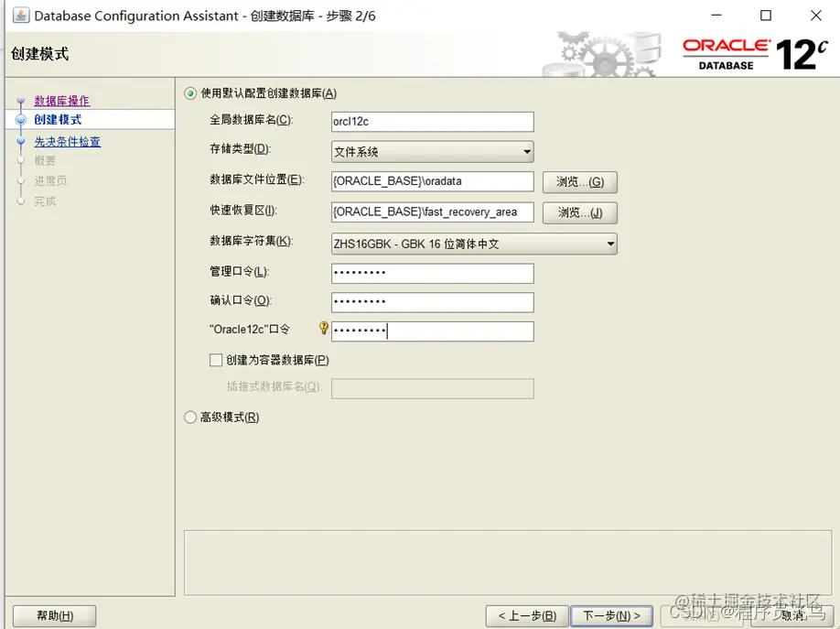Open 先决条件检查 step link
Screen dimensions: 840x629
68,142
